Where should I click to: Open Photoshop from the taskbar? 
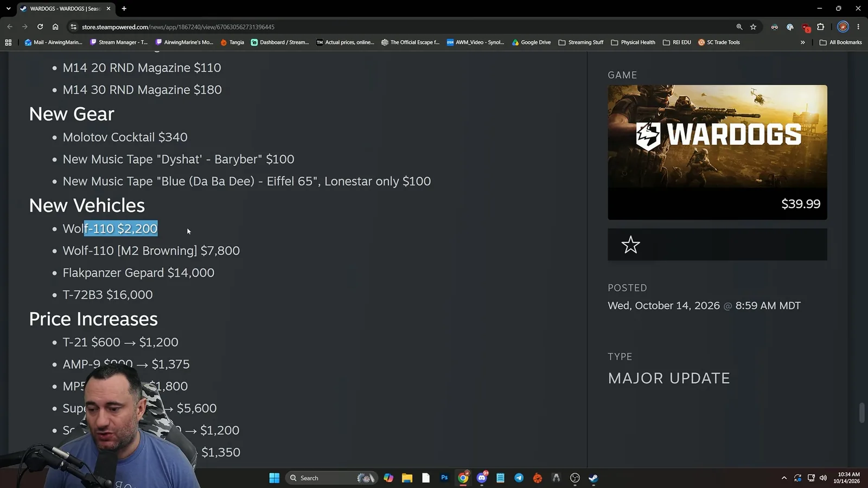coord(444,478)
